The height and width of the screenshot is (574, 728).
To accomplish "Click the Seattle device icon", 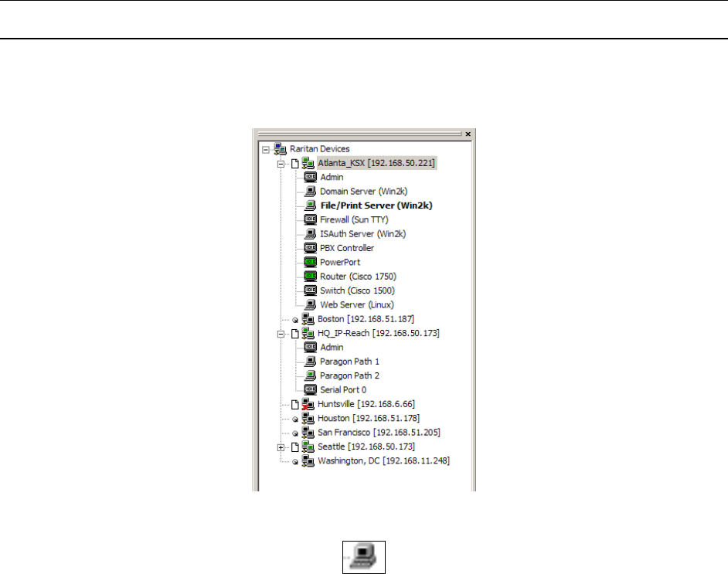I will tap(308, 447).
